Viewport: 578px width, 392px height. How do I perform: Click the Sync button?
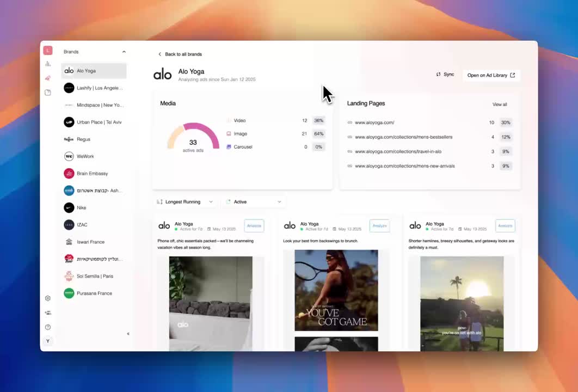445,75
